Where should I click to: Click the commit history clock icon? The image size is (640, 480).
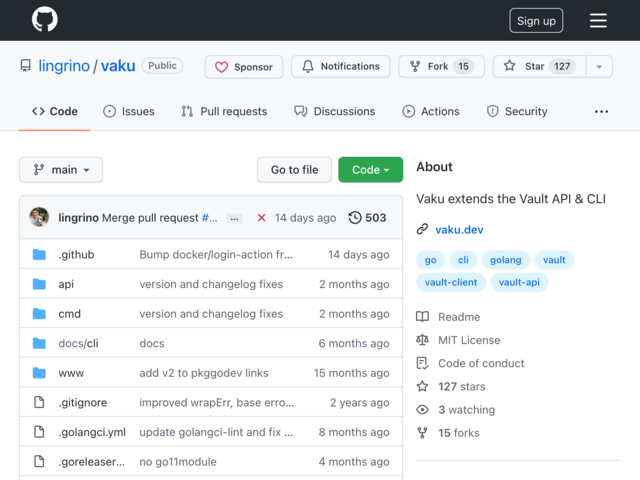point(355,218)
